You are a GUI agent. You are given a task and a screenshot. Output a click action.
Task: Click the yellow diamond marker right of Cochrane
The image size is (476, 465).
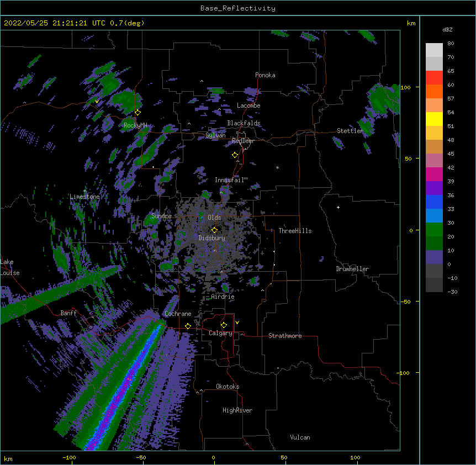(x=188, y=326)
